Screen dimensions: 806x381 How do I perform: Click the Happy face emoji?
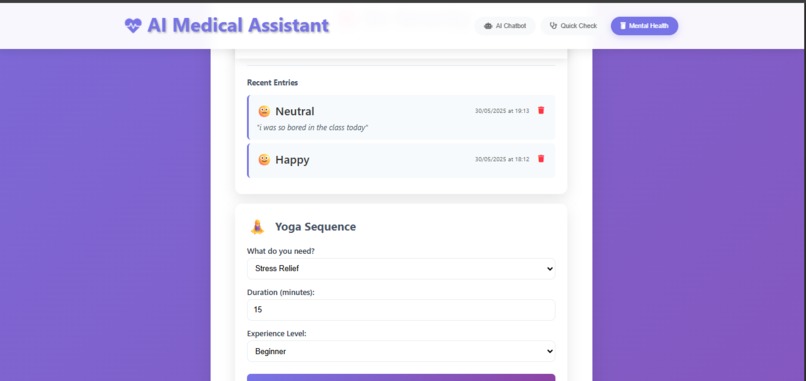(264, 159)
